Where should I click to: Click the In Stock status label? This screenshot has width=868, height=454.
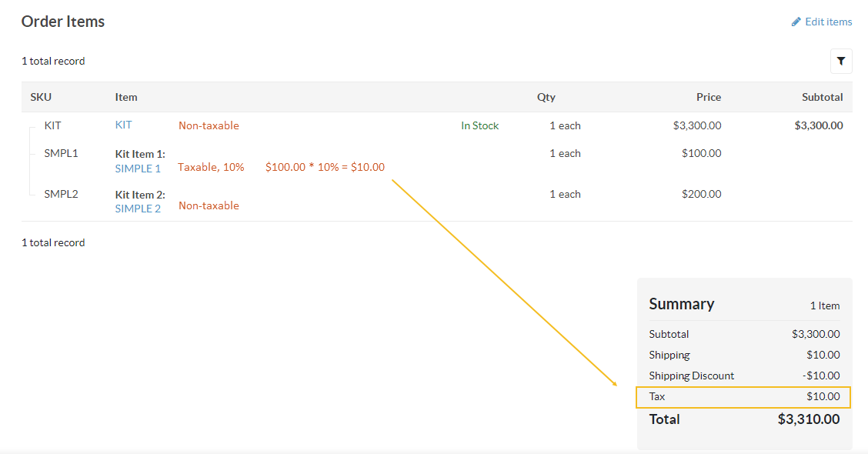pos(479,125)
